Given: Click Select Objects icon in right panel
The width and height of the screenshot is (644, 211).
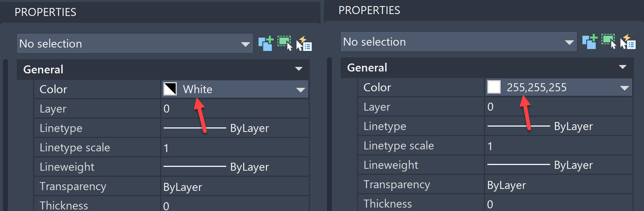Looking at the screenshot, I should 609,41.
